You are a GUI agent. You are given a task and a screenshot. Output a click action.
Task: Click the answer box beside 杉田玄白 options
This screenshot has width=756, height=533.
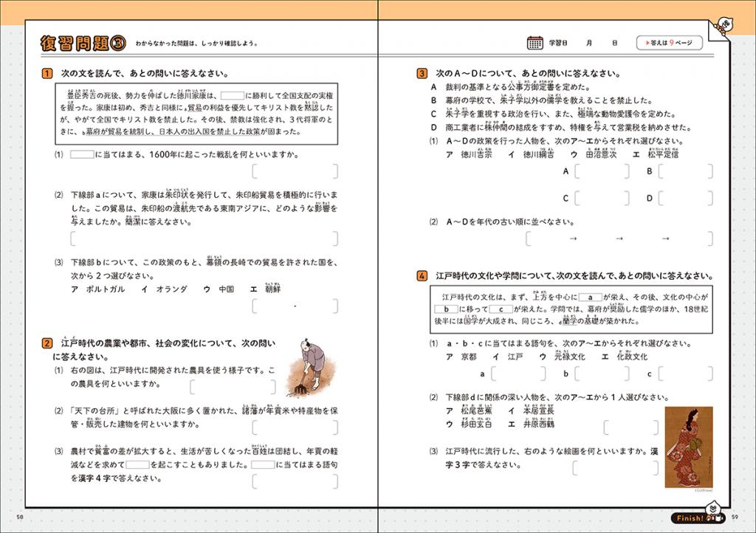(631, 427)
